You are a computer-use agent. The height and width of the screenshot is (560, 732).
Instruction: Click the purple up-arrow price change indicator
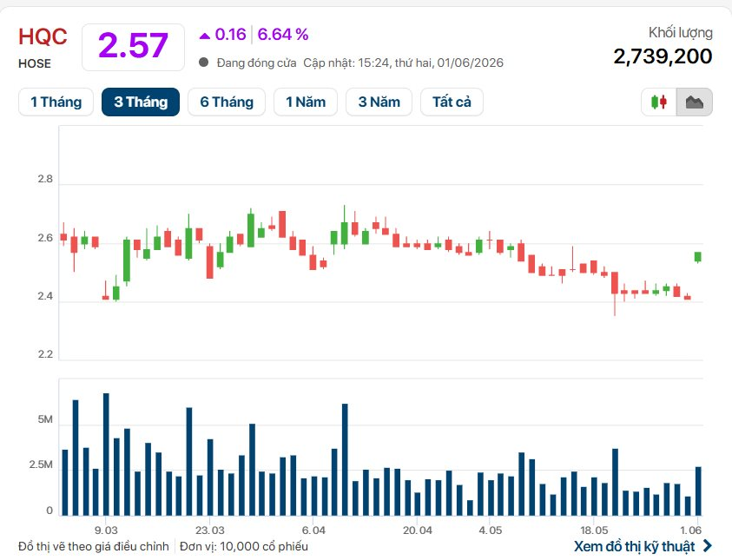coord(204,36)
